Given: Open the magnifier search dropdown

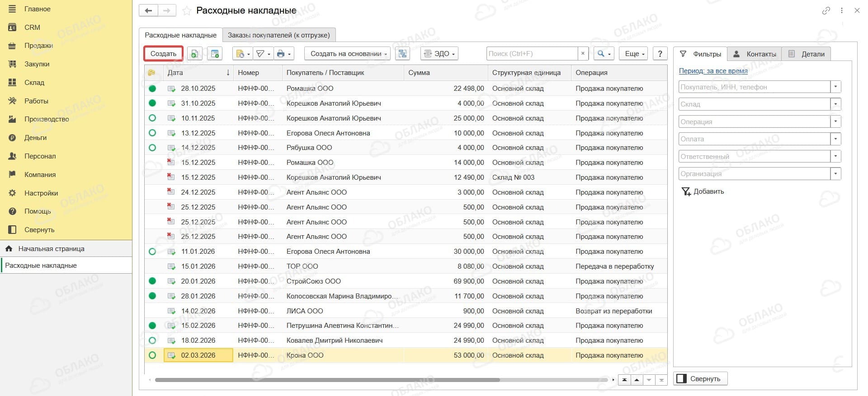Looking at the screenshot, I should pyautogui.click(x=604, y=54).
